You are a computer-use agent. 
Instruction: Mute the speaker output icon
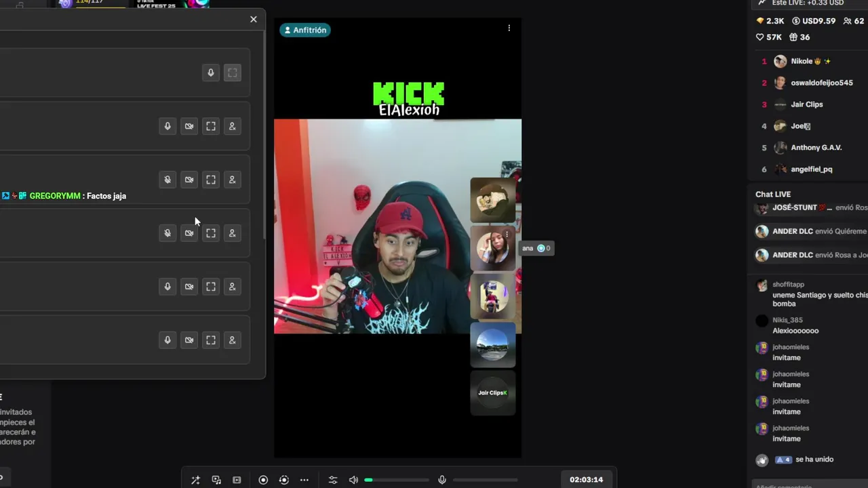pos(353,480)
